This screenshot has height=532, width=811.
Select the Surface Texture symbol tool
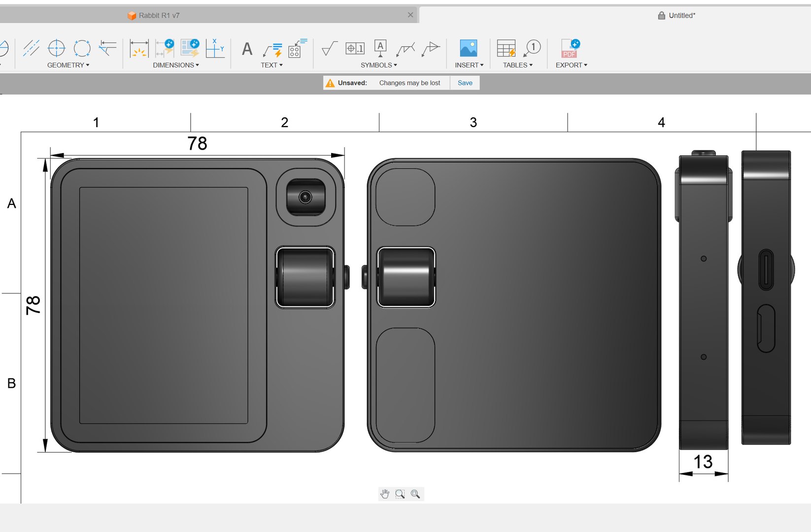(329, 49)
